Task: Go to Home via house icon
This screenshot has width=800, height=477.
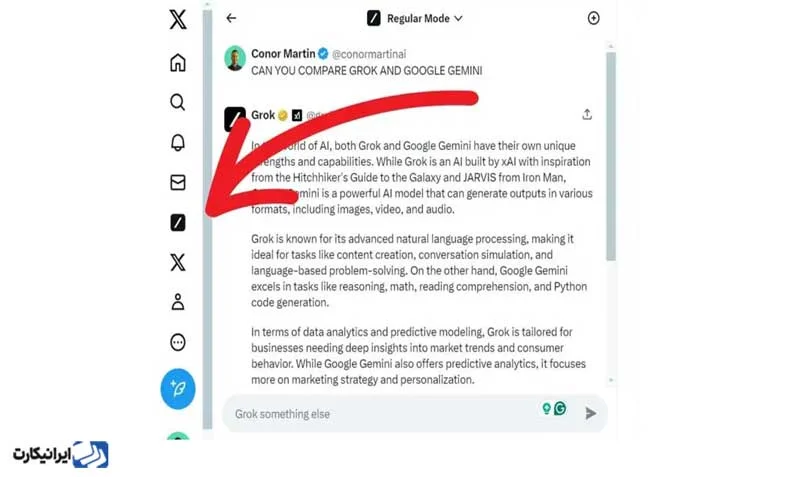Action: [x=178, y=62]
